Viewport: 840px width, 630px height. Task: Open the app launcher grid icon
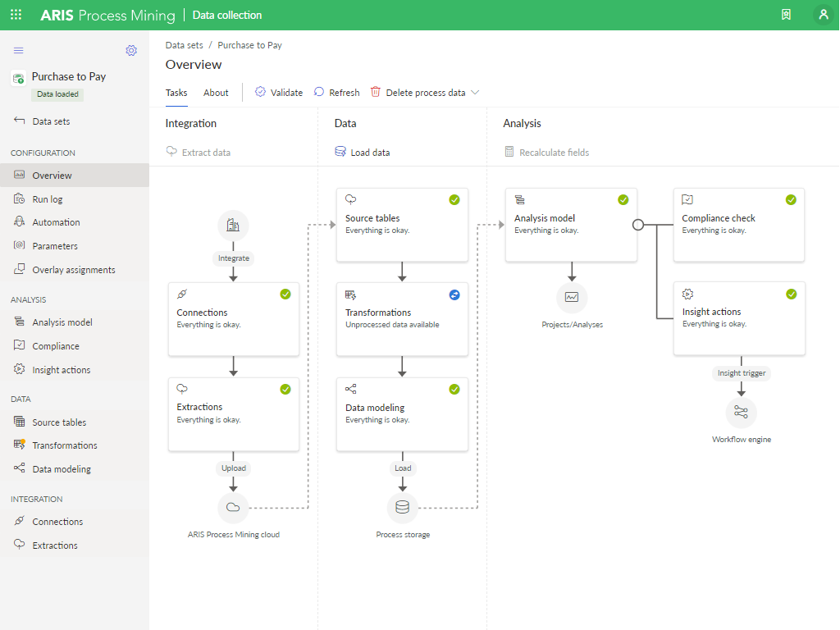pyautogui.click(x=16, y=15)
